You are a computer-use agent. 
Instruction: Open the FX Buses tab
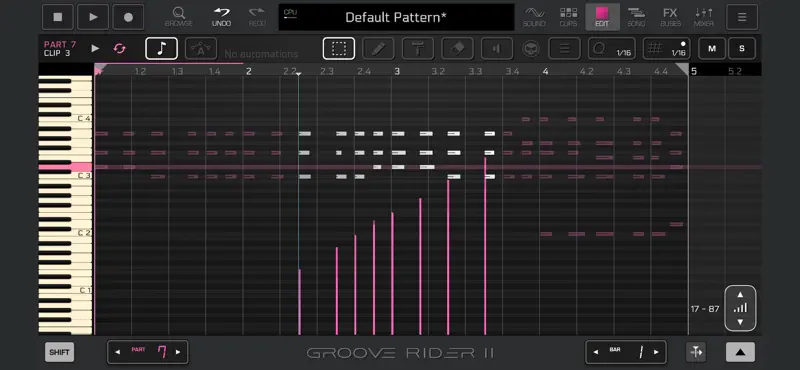point(670,17)
